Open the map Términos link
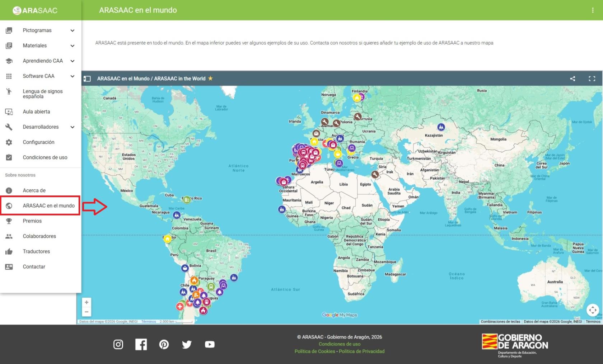This screenshot has width=603, height=364. click(x=593, y=322)
